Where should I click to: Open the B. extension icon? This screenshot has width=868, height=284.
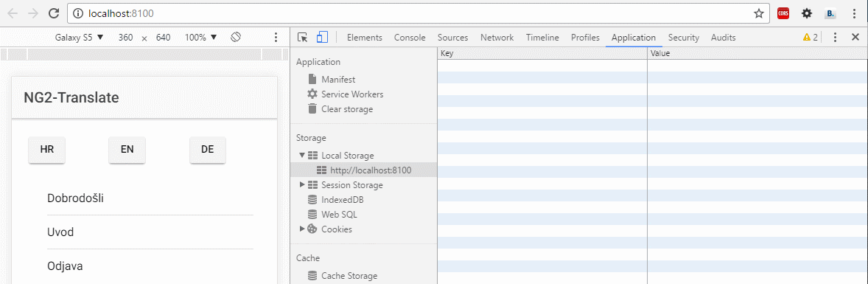pyautogui.click(x=830, y=13)
